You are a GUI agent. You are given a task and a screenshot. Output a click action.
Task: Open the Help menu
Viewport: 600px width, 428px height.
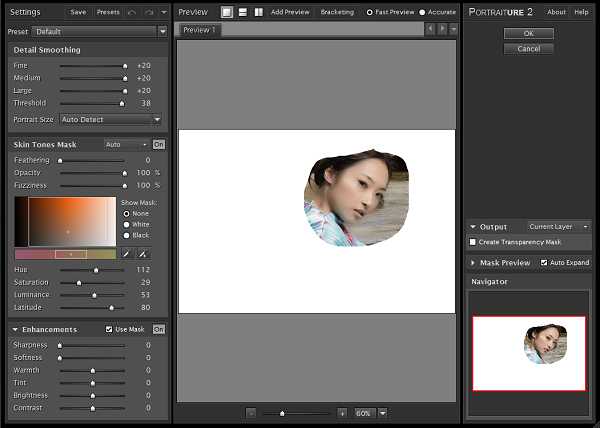tap(581, 12)
